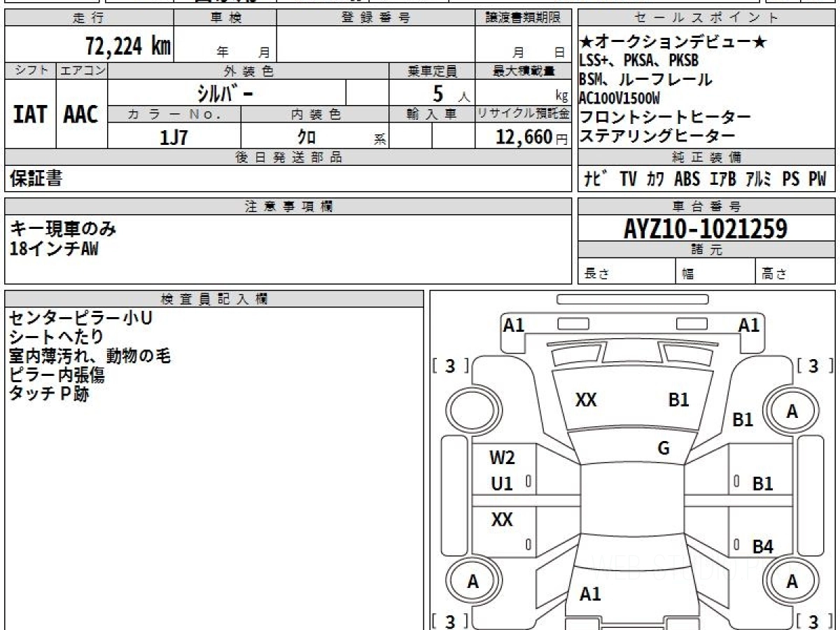The height and width of the screenshot is (630, 840).
Task: Select the セールスポイント heading
Action: (x=707, y=18)
